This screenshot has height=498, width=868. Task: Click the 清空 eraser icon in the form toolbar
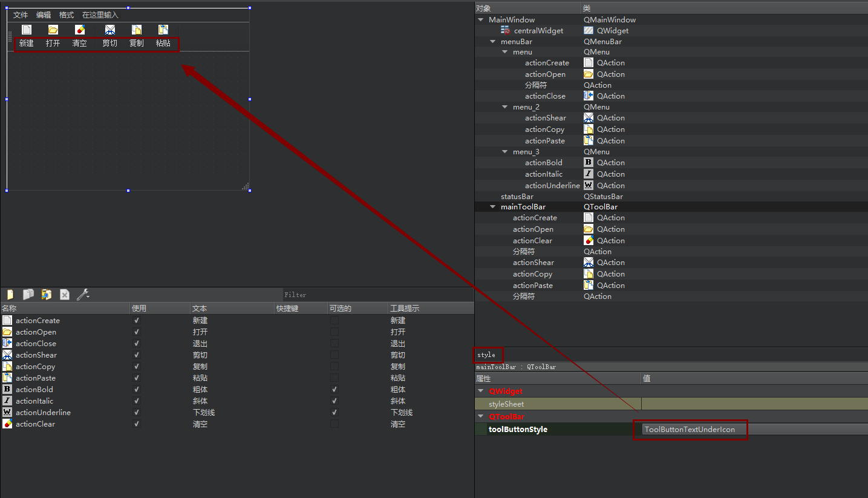[x=79, y=30]
